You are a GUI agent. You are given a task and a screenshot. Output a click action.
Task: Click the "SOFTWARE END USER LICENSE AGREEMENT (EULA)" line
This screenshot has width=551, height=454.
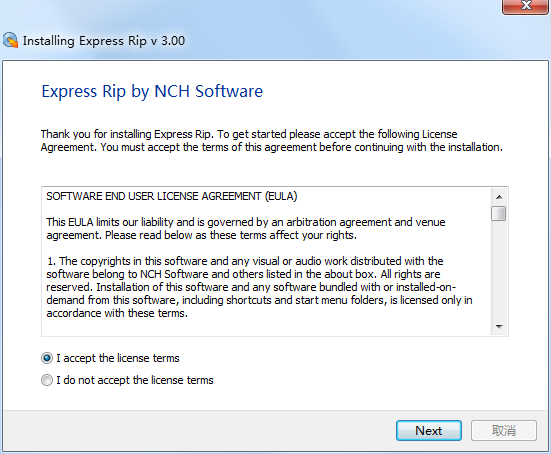tap(172, 196)
